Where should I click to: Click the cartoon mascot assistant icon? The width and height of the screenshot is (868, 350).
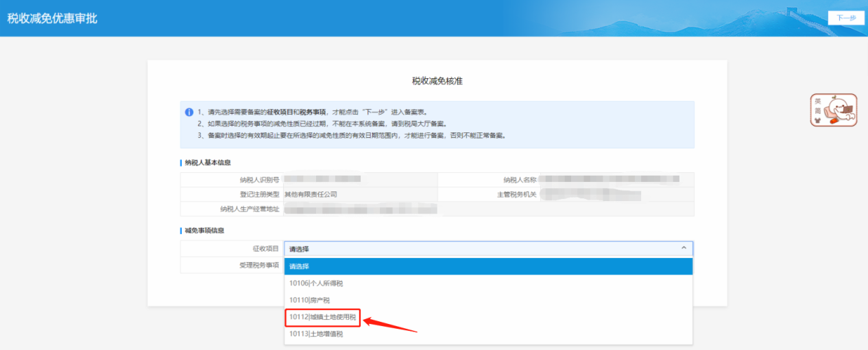[833, 110]
